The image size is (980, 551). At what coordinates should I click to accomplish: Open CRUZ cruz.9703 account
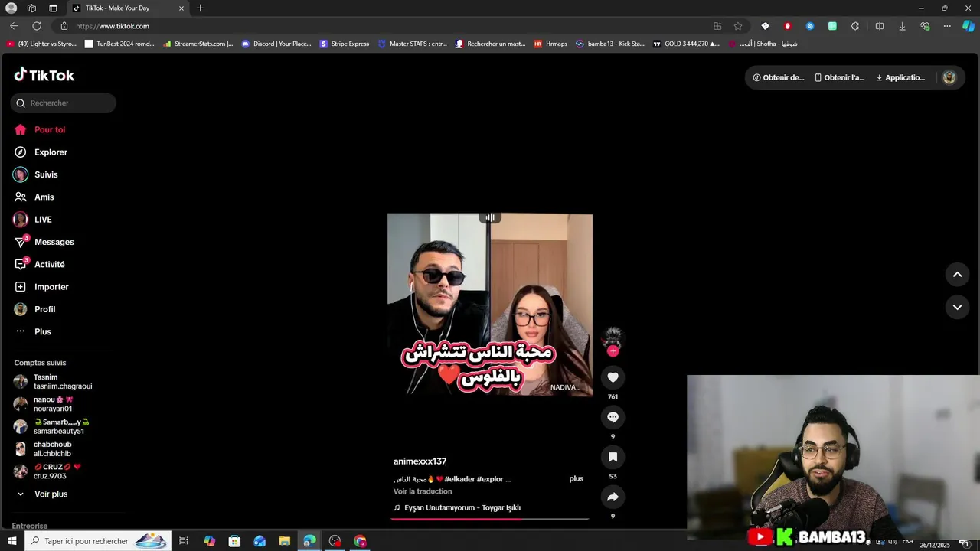(x=47, y=471)
